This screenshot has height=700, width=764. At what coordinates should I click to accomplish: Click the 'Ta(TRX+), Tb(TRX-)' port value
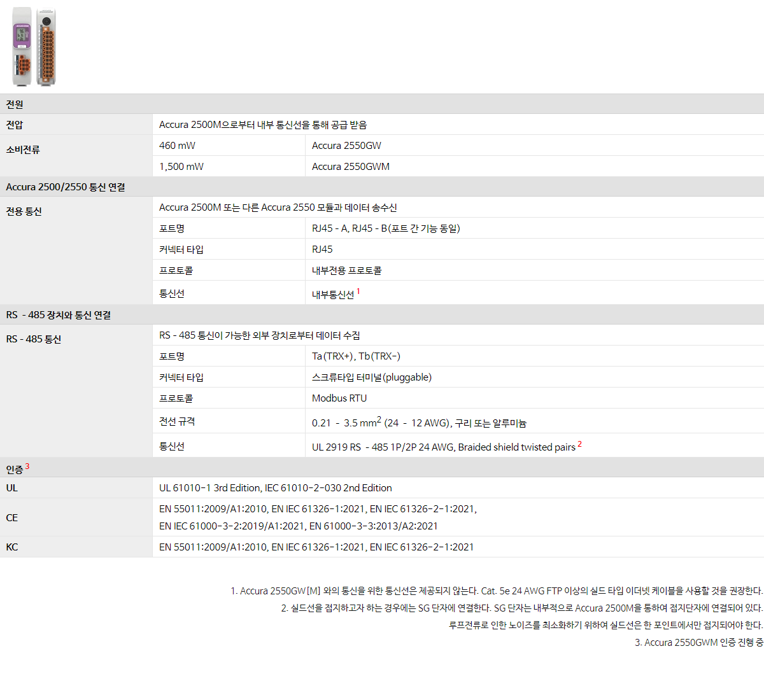(356, 356)
